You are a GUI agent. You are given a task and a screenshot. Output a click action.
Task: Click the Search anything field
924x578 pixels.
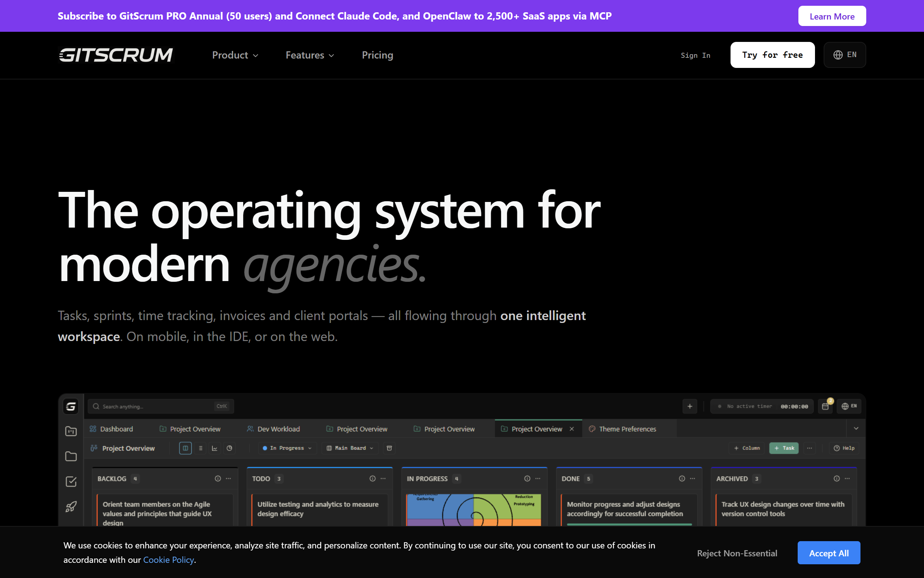161,406
